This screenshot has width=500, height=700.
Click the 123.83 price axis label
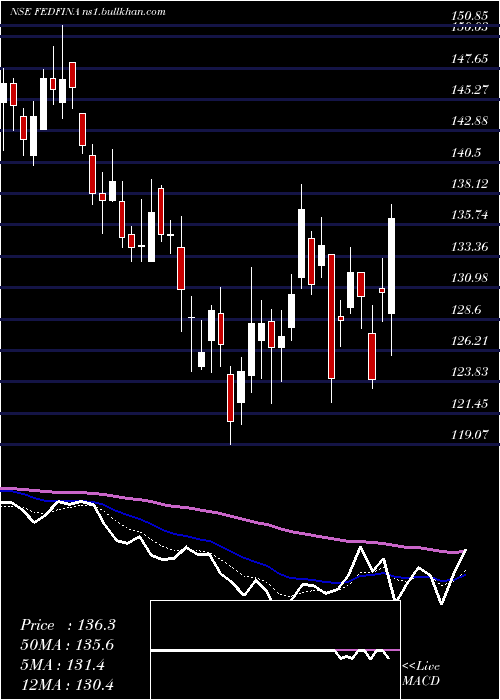(x=470, y=372)
